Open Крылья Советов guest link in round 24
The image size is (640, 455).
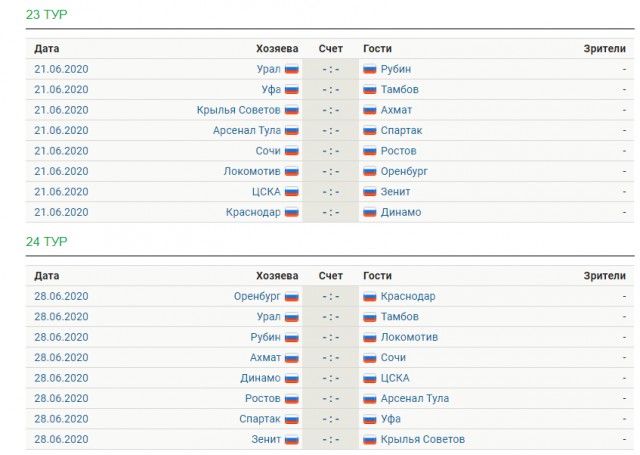pyautogui.click(x=423, y=439)
